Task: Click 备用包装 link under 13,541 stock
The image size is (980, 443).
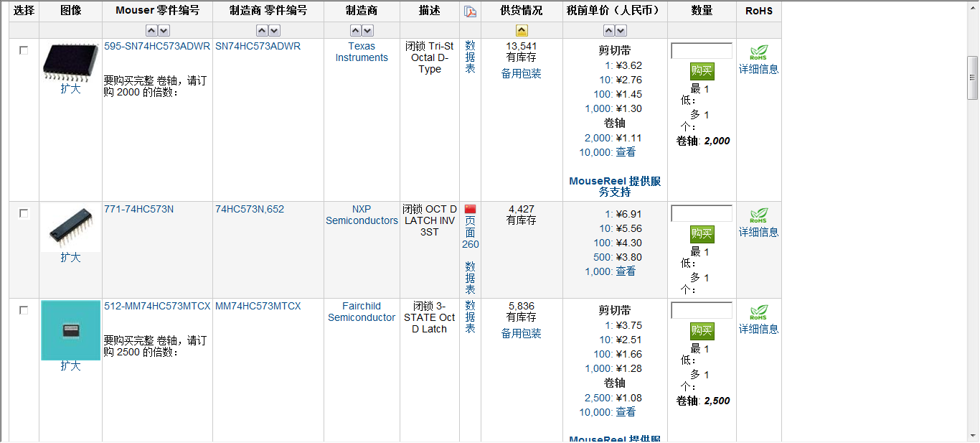Action: (522, 74)
